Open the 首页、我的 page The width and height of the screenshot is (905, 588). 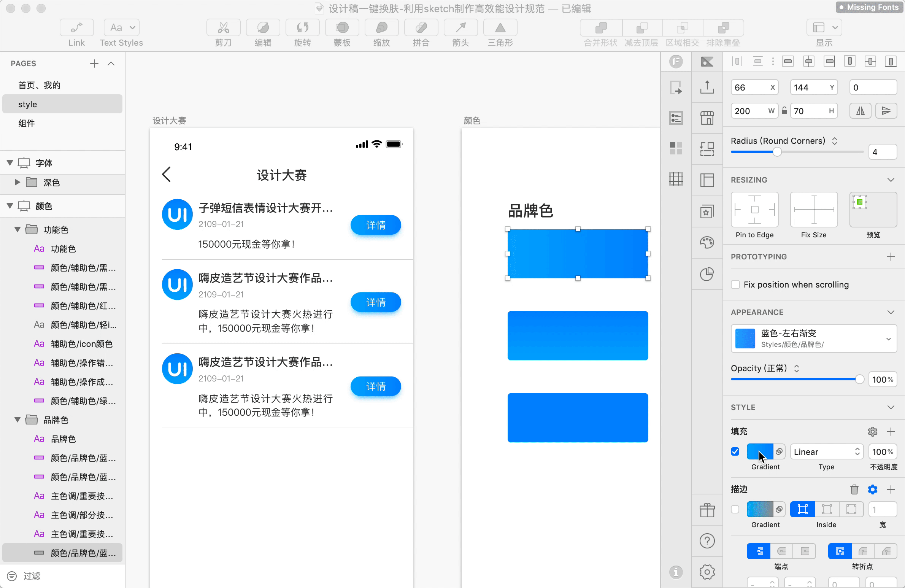pyautogui.click(x=39, y=85)
